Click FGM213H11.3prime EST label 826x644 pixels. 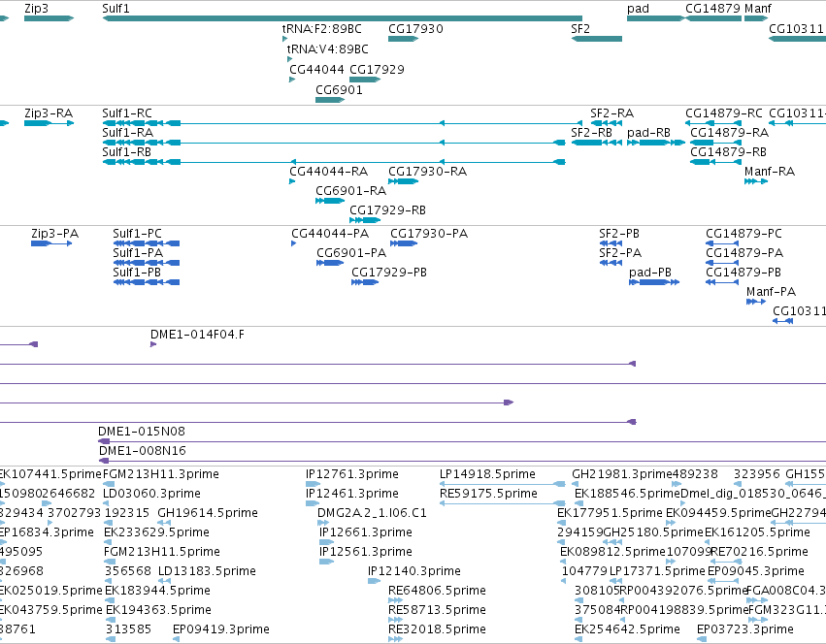pos(161,474)
